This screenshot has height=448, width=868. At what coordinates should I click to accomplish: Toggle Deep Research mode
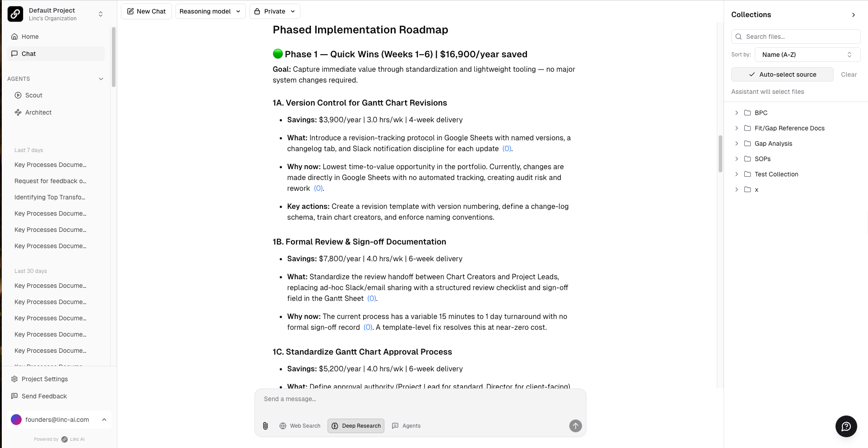click(356, 426)
